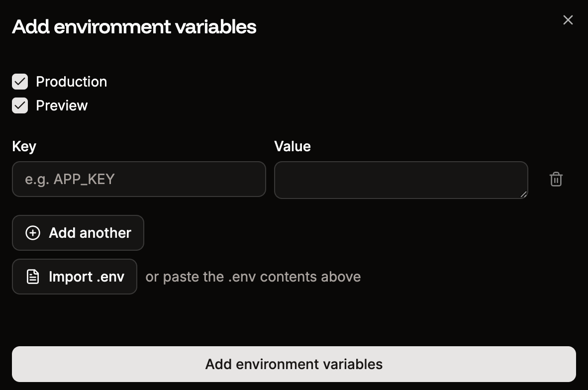The image size is (588, 390).
Task: Select the delete icon beside the Value field
Action: [556, 179]
